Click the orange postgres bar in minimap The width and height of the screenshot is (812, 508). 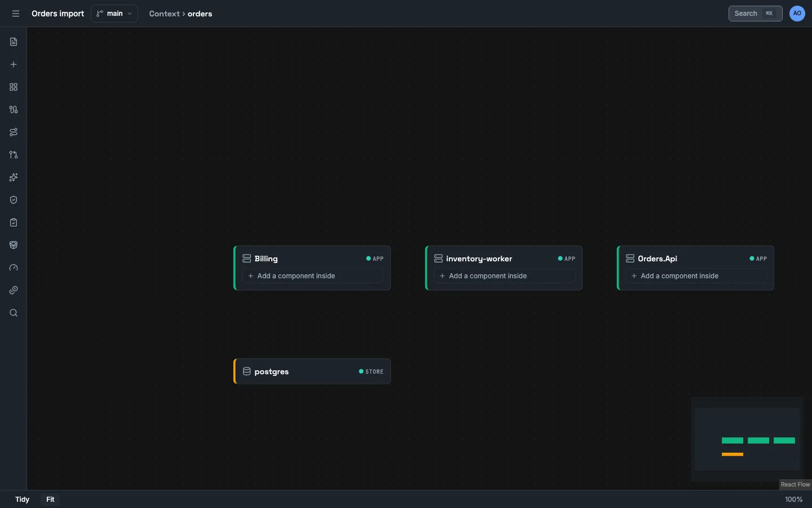click(732, 454)
